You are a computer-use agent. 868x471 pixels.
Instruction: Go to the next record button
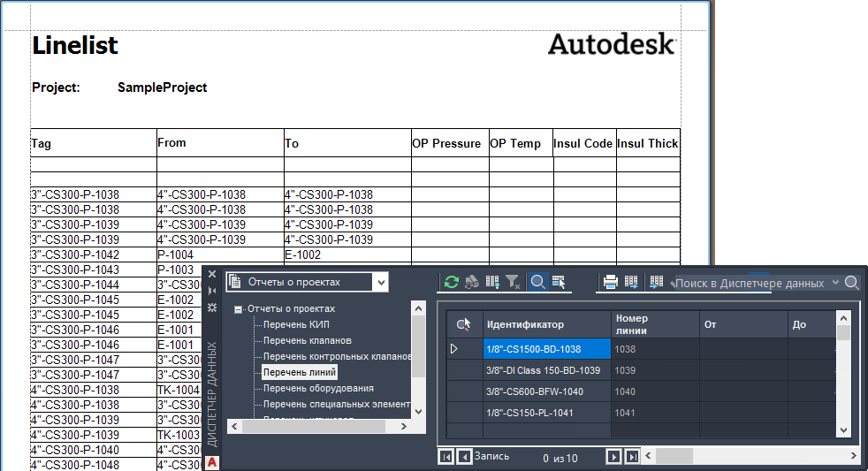[613, 457]
